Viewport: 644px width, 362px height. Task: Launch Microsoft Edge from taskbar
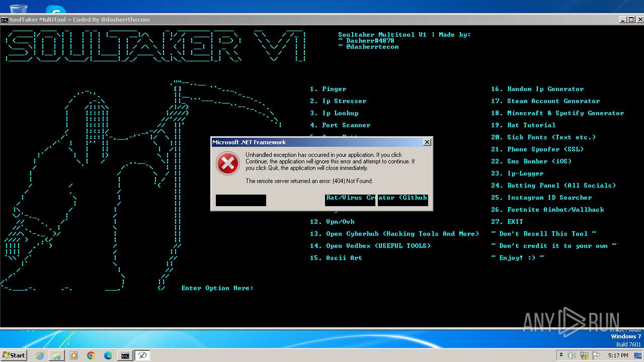(108, 355)
